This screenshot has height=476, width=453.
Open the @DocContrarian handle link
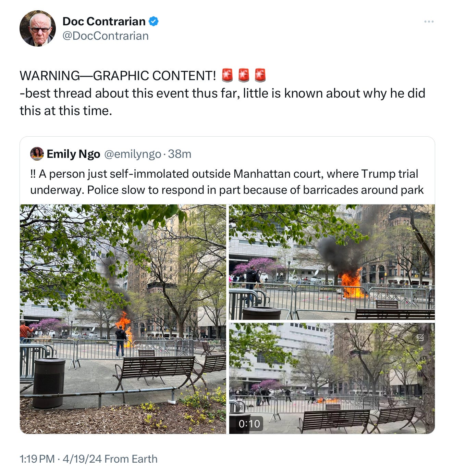coord(106,36)
